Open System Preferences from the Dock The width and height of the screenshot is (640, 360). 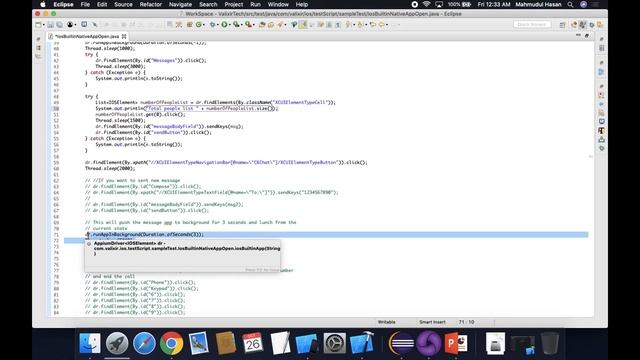(334, 343)
